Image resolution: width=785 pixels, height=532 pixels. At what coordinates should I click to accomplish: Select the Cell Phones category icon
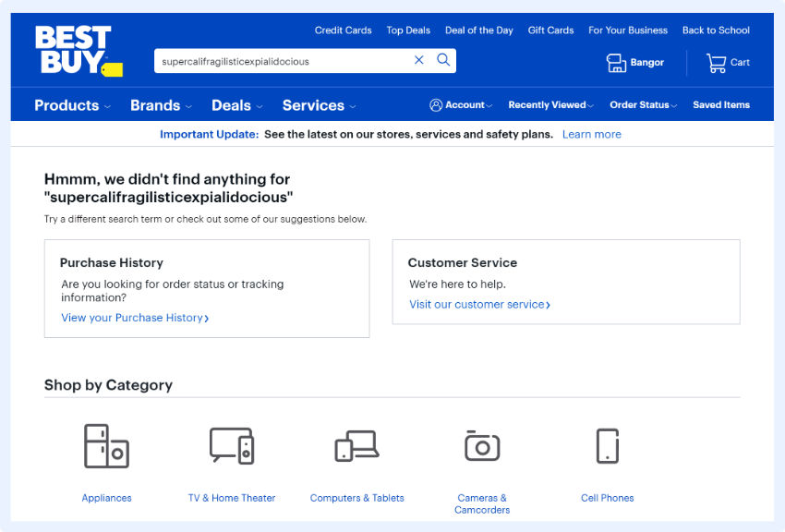(607, 446)
